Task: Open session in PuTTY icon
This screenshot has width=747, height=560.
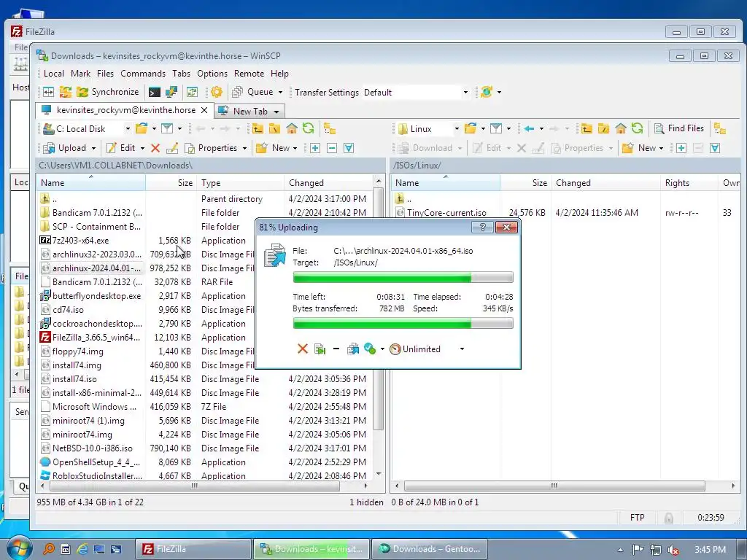Action: pos(171,92)
